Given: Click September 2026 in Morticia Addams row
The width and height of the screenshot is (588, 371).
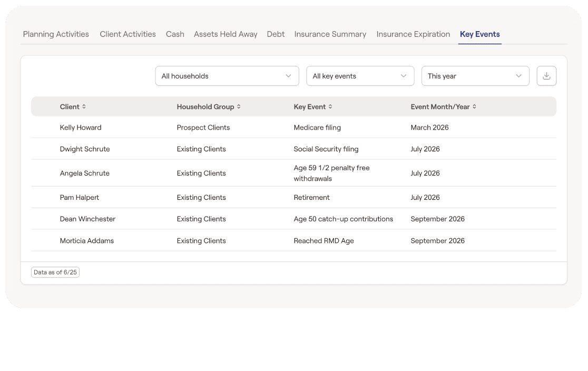Looking at the screenshot, I should pos(437,241).
